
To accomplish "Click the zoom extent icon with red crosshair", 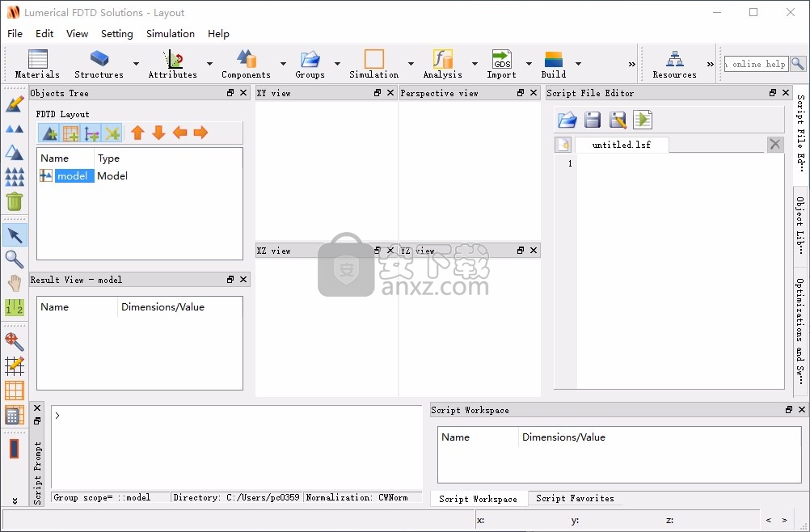I will [x=15, y=341].
